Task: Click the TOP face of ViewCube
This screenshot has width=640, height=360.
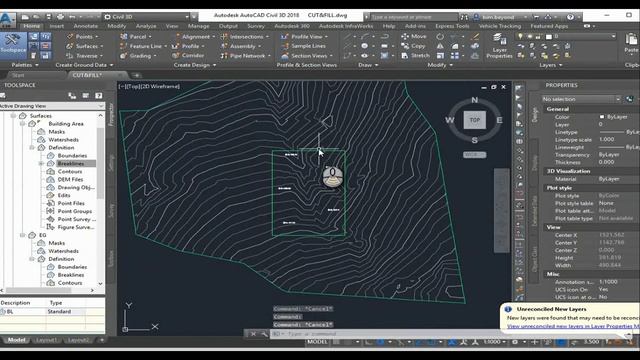Action: pos(475,120)
